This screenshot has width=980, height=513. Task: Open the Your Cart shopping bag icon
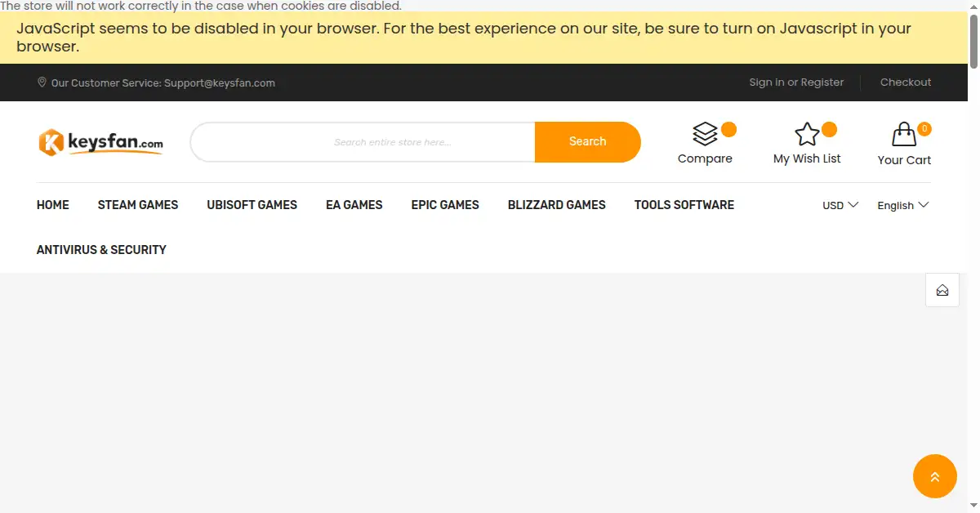(904, 134)
